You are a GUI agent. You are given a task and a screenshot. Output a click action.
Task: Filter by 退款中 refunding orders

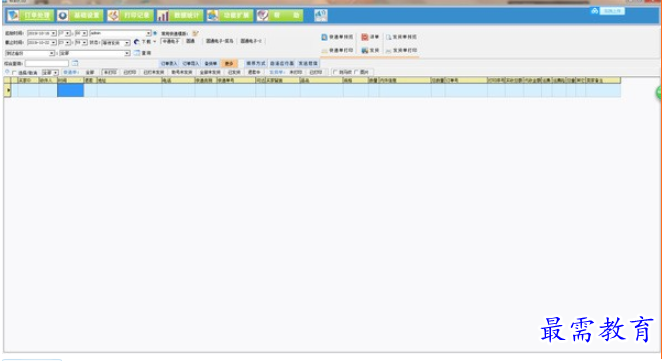pyautogui.click(x=254, y=72)
